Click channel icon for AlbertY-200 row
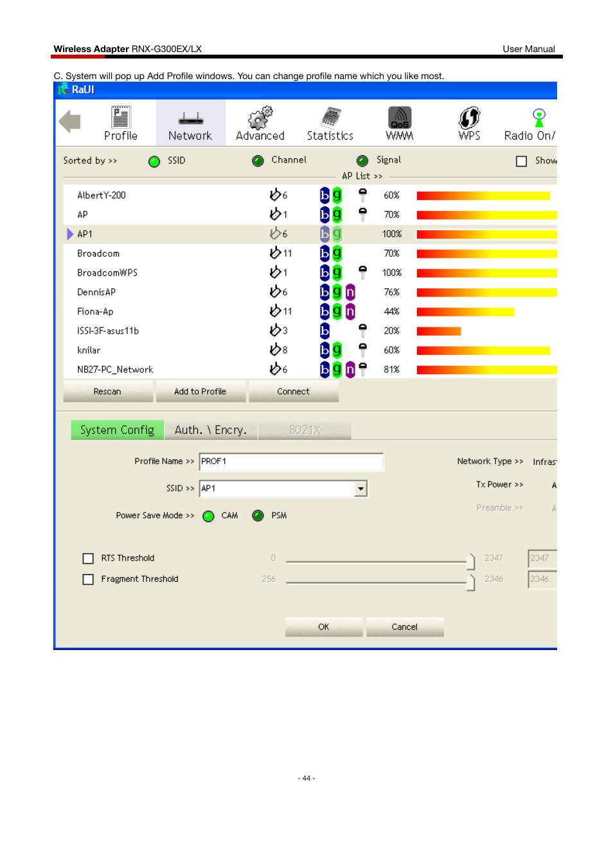Image resolution: width=613 pixels, height=868 pixels. [x=276, y=194]
